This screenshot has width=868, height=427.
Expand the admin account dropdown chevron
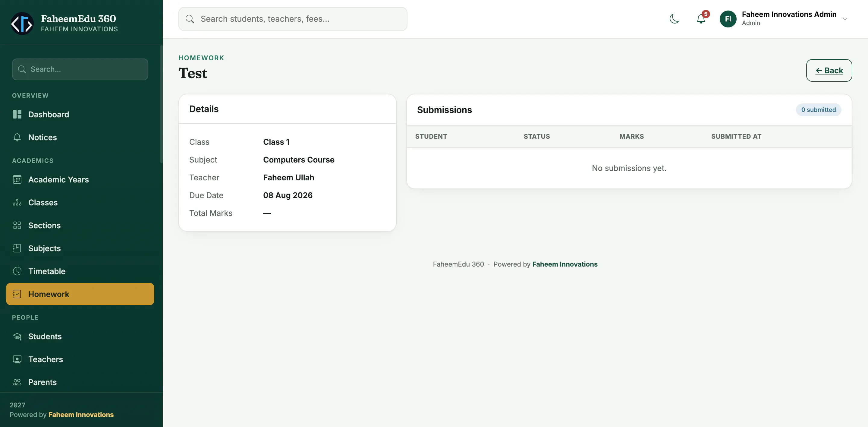point(845,19)
